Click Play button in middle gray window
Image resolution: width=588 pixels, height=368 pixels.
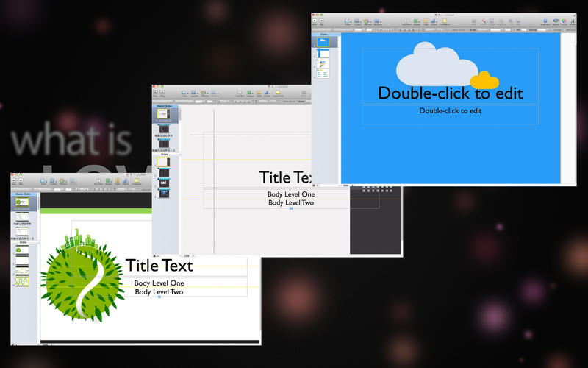(162, 93)
